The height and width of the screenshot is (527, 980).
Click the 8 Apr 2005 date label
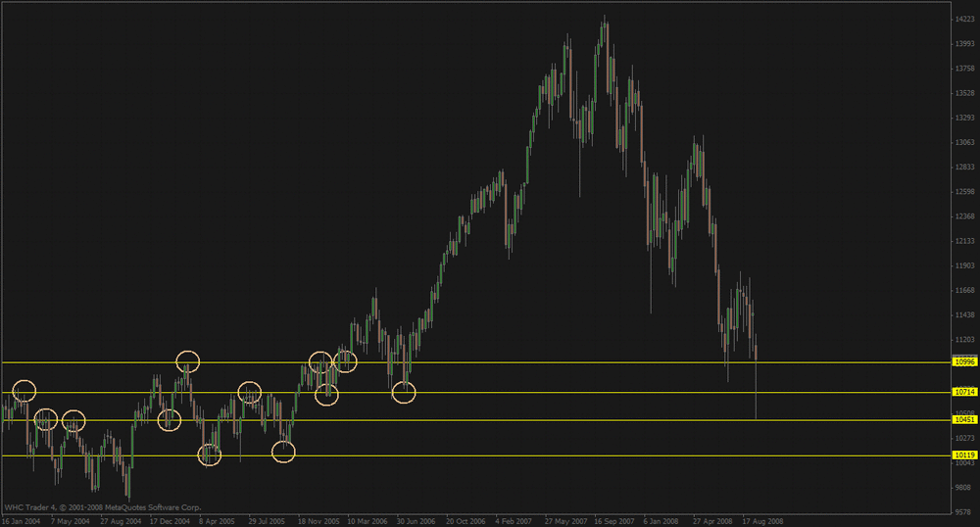point(217,521)
